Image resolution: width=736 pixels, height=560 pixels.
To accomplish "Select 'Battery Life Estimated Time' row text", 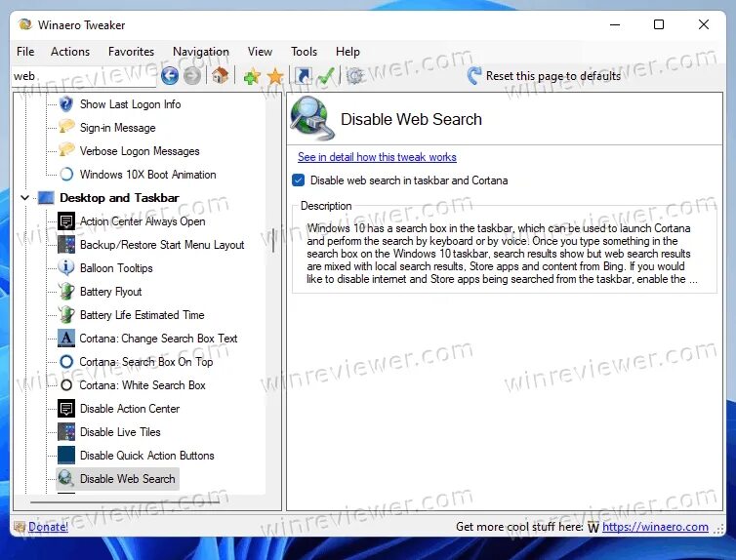I will [142, 315].
